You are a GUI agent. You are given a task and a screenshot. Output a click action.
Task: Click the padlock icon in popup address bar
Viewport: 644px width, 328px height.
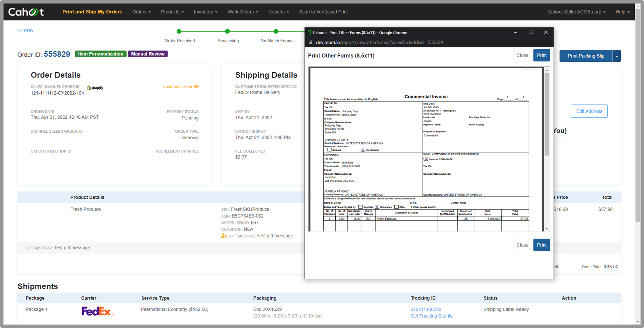pyautogui.click(x=311, y=42)
